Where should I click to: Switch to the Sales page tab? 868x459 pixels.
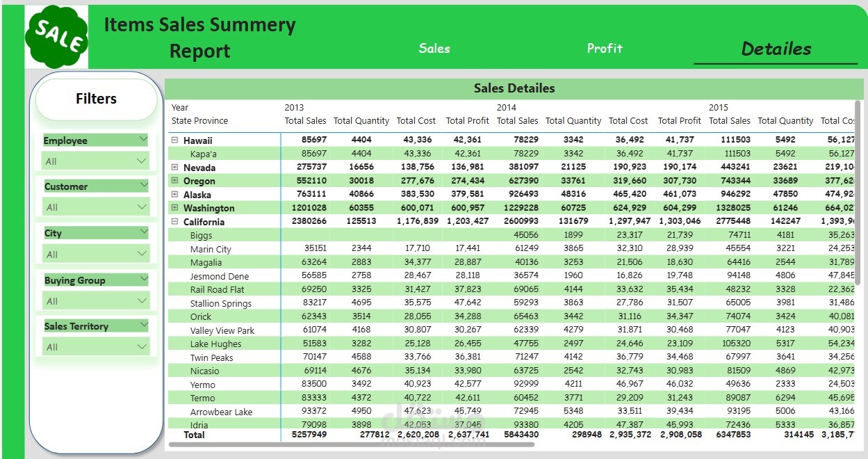434,48
